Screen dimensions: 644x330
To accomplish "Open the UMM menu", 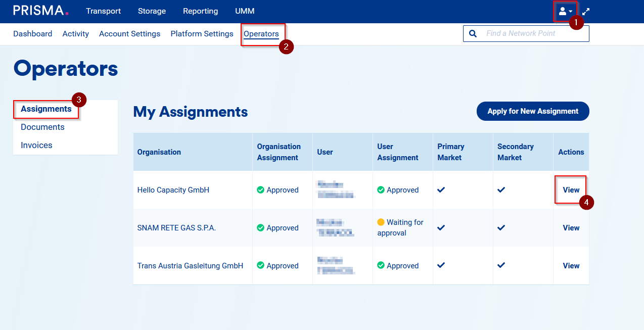I will 245,11.
